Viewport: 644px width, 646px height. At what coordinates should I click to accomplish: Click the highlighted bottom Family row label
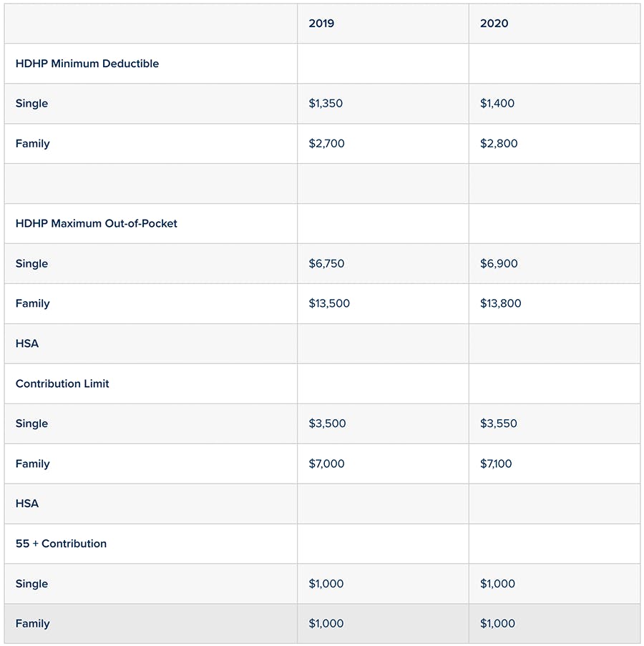32,623
